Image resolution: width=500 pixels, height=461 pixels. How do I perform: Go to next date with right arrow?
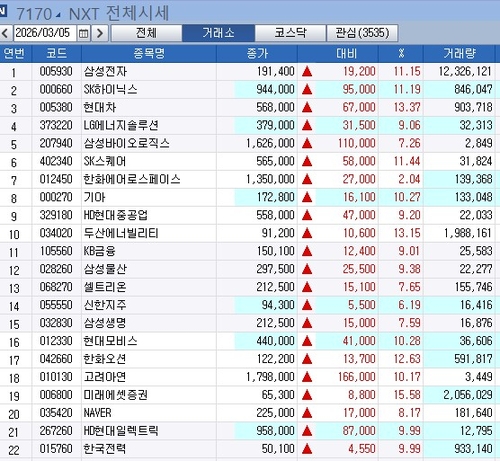tap(100, 33)
